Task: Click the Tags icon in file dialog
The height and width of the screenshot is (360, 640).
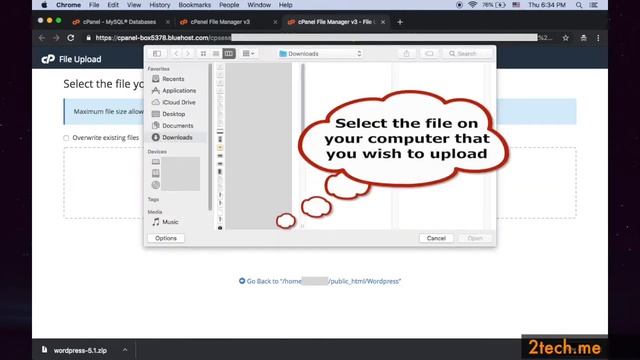Action: pos(429,53)
